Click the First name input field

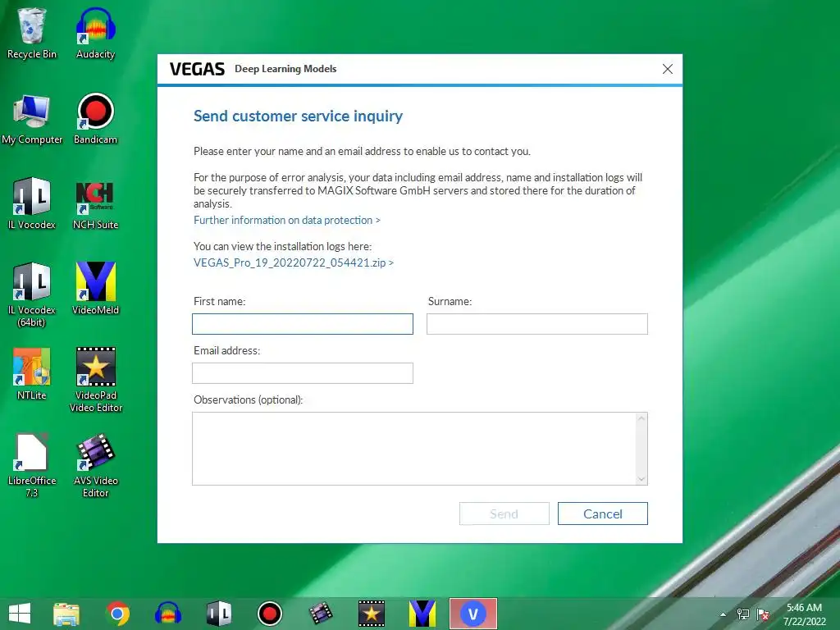coord(303,324)
